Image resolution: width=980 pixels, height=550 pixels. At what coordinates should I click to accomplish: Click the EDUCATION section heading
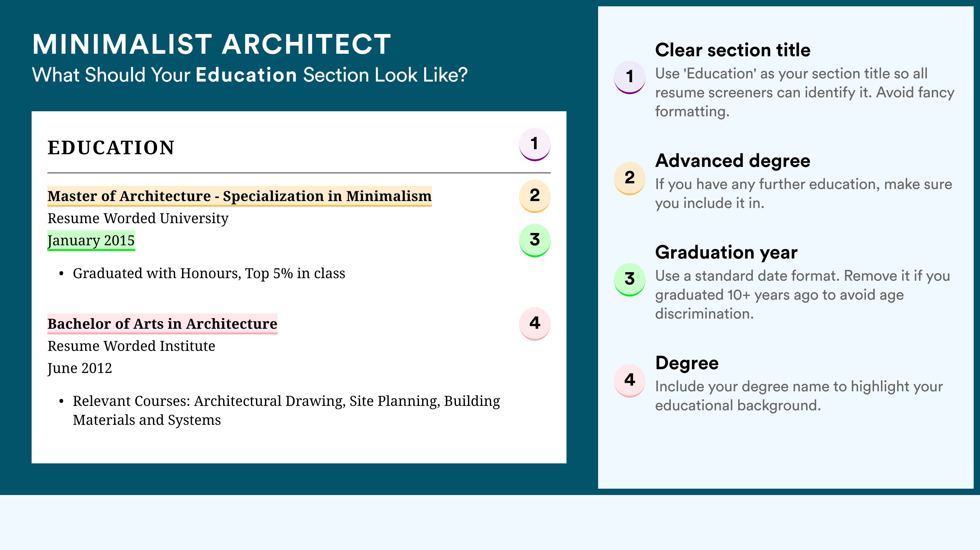click(111, 148)
